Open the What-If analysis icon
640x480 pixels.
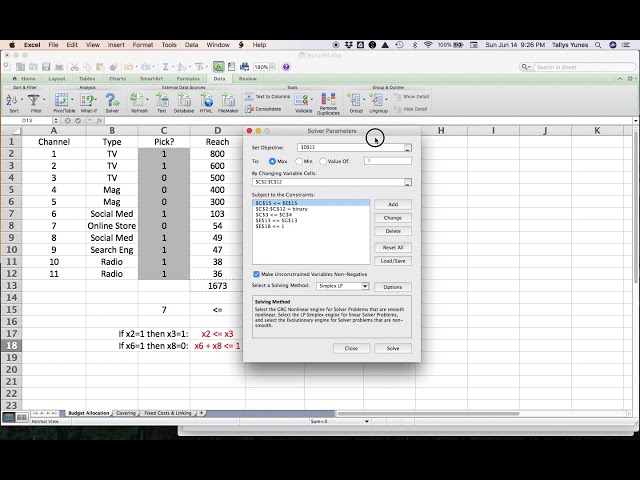[x=87, y=100]
